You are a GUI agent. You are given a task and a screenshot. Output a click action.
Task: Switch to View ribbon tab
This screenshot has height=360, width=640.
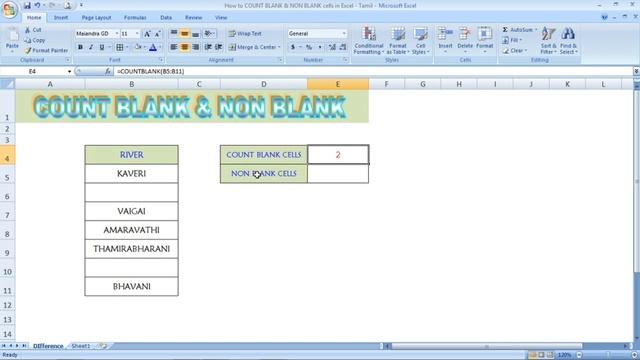point(221,18)
